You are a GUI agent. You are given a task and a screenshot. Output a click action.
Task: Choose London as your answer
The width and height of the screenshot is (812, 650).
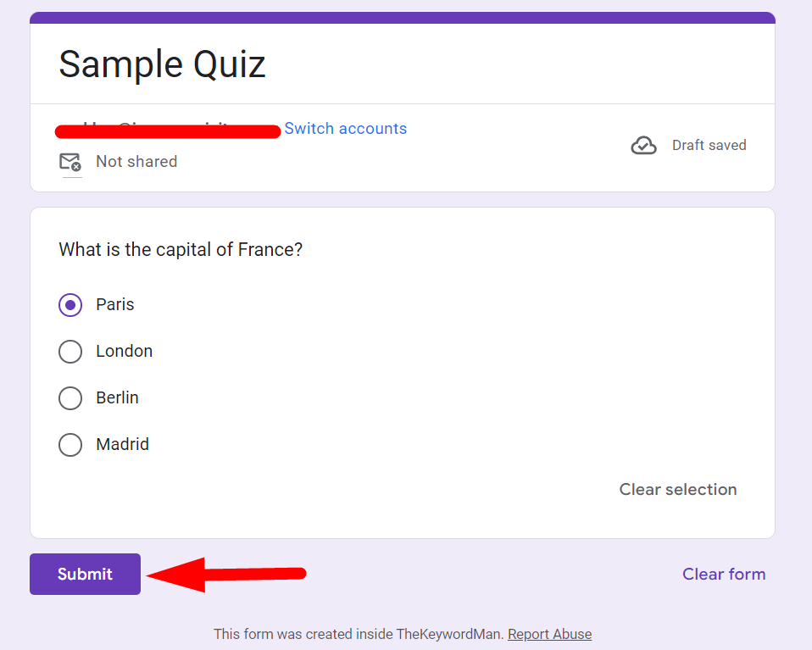click(70, 351)
